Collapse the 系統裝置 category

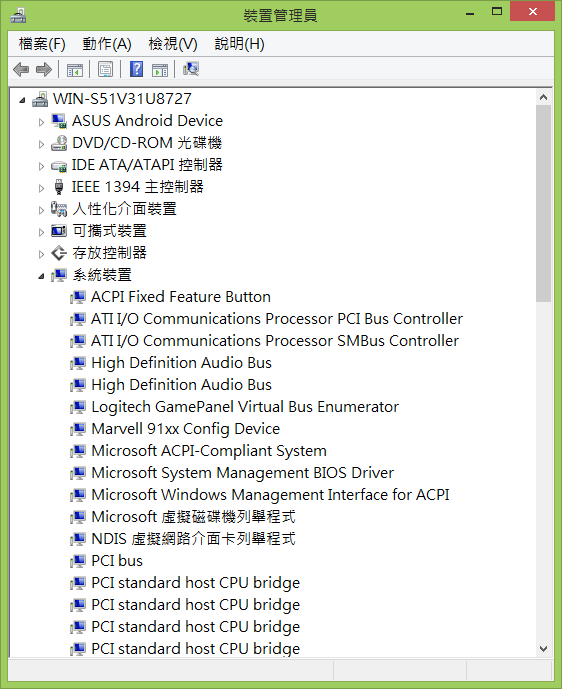pos(41,276)
